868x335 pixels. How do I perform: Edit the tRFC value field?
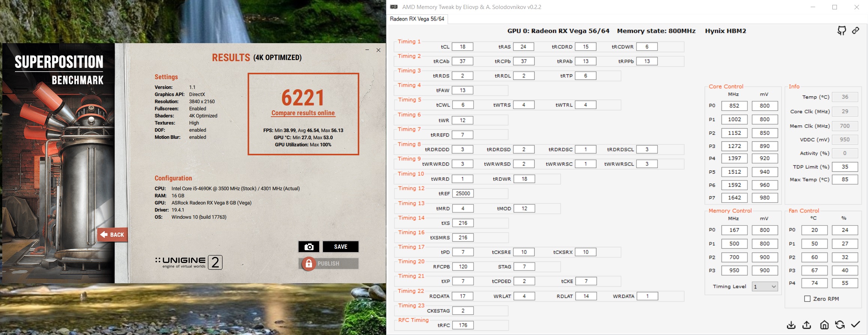click(463, 325)
